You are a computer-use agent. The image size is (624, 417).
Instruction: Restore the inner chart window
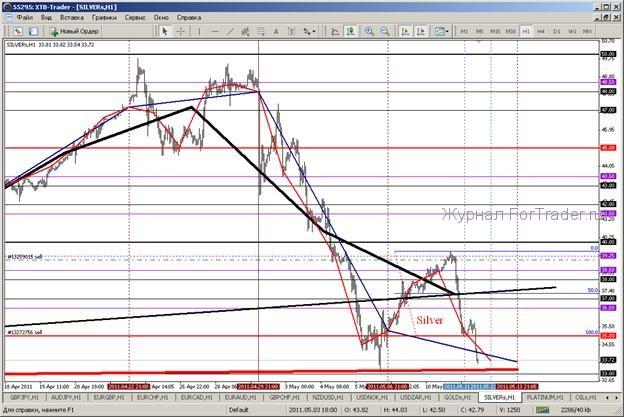(606, 18)
